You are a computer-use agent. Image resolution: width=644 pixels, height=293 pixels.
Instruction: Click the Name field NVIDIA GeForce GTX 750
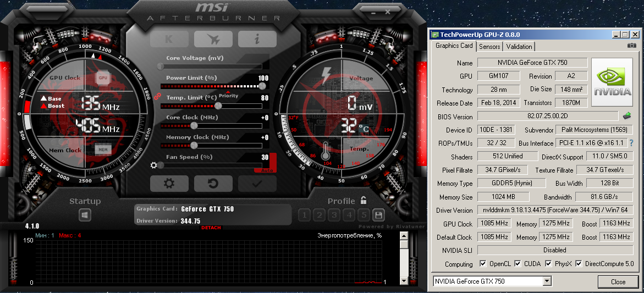[532, 63]
